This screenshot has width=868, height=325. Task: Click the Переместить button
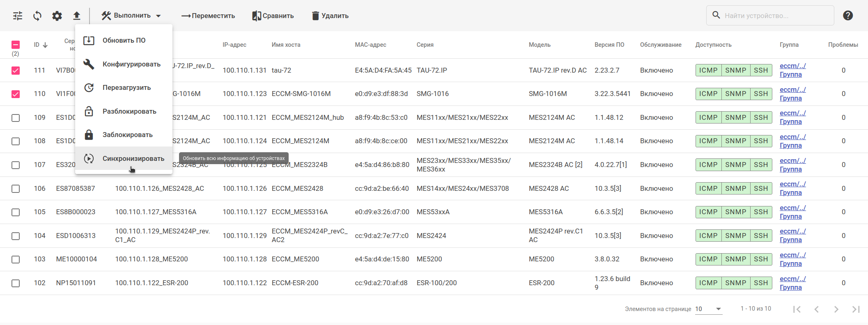(208, 16)
